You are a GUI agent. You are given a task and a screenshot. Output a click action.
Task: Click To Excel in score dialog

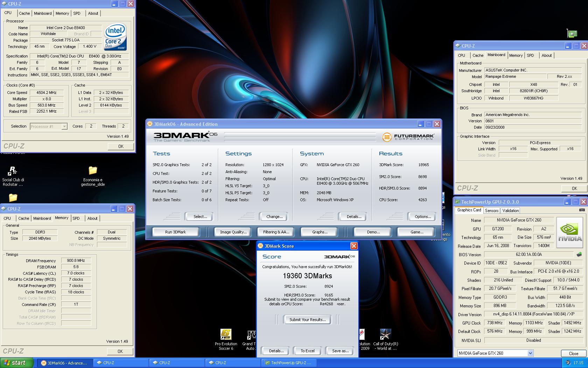tap(308, 350)
